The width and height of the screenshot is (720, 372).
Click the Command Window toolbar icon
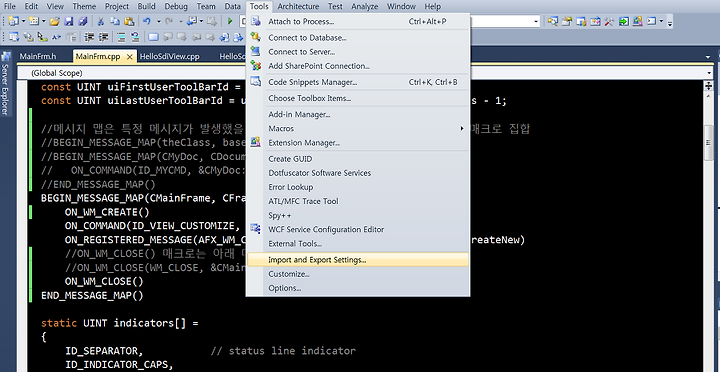click(651, 21)
